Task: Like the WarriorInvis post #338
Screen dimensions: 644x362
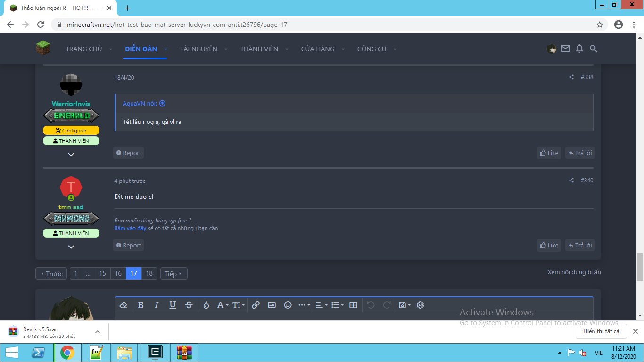Action: 549,153
